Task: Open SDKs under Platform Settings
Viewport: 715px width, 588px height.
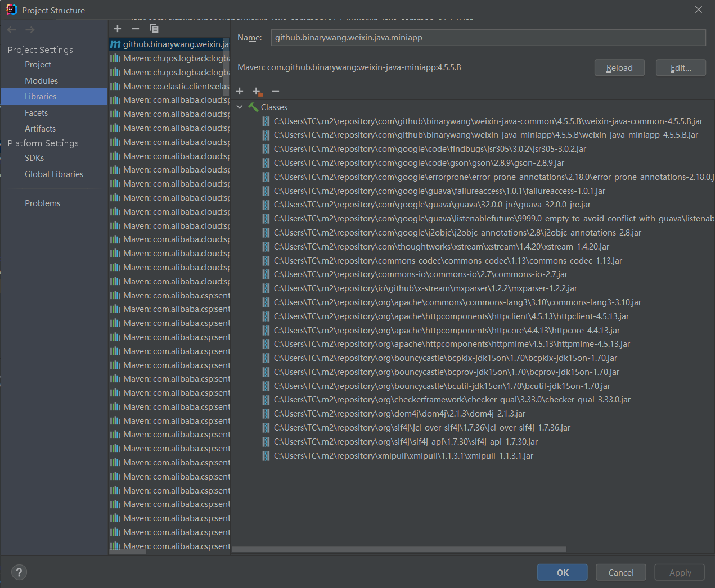Action: (x=34, y=158)
